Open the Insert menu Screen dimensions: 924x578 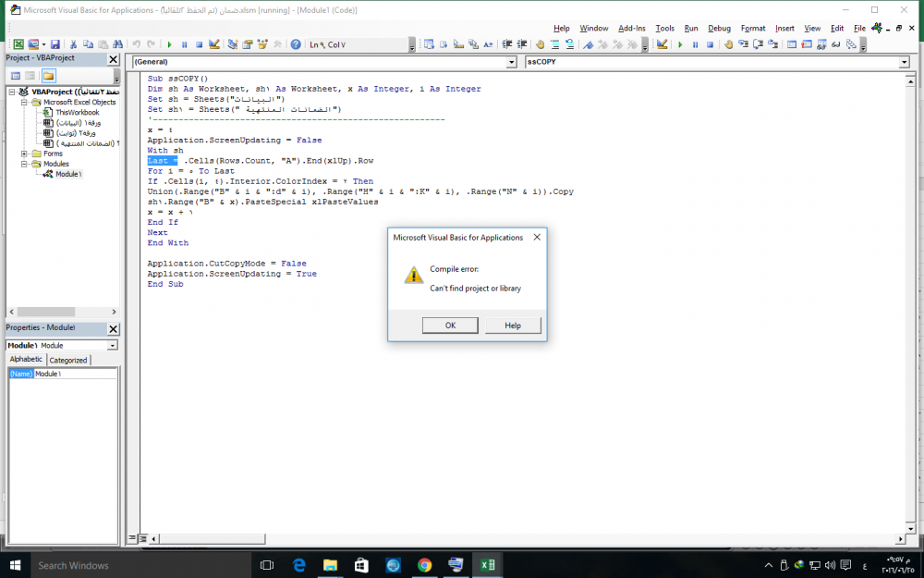[x=784, y=29]
